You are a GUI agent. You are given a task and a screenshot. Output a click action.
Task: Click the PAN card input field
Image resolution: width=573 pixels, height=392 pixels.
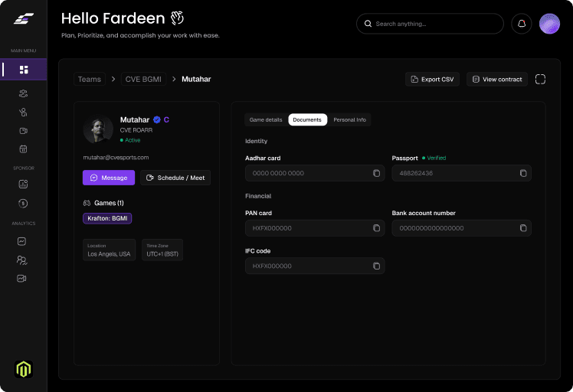point(315,228)
